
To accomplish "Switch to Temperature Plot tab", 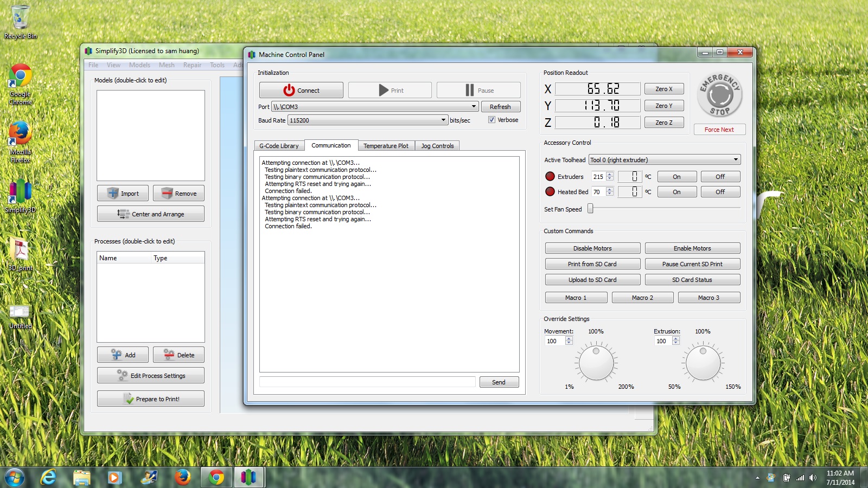I will 386,146.
